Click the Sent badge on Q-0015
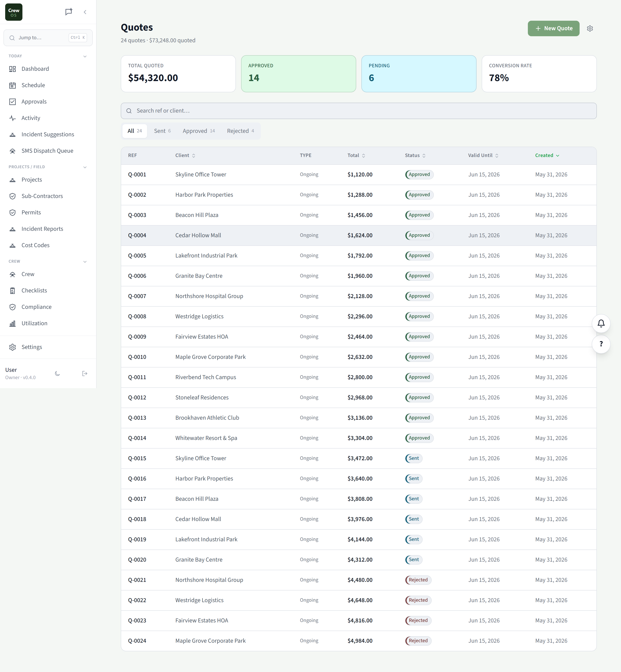Image resolution: width=621 pixels, height=672 pixels. coord(414,458)
